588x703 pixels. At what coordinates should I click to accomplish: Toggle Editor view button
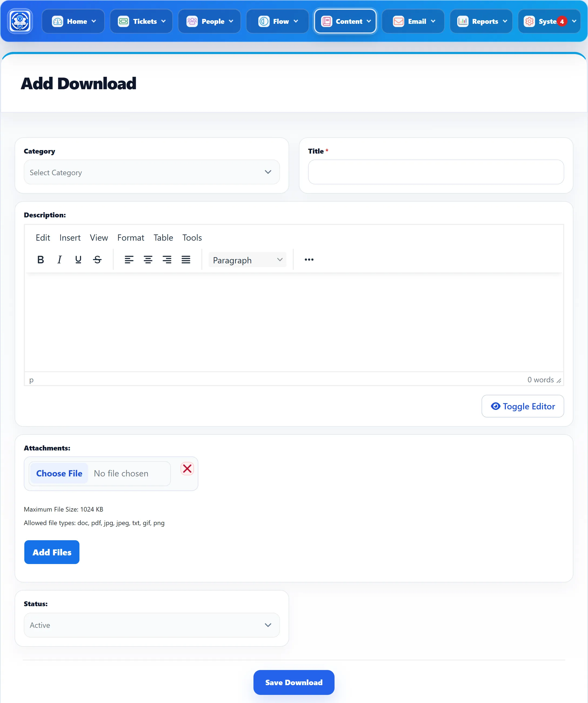(522, 406)
